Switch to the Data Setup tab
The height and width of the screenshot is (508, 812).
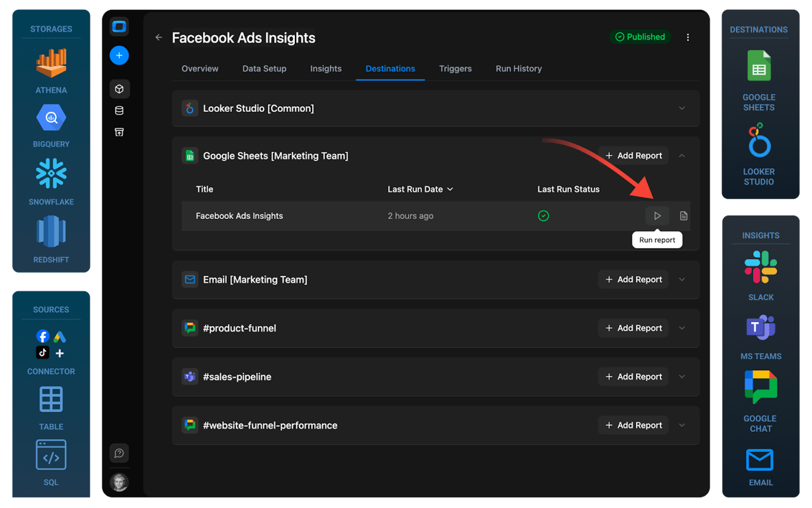coord(264,69)
